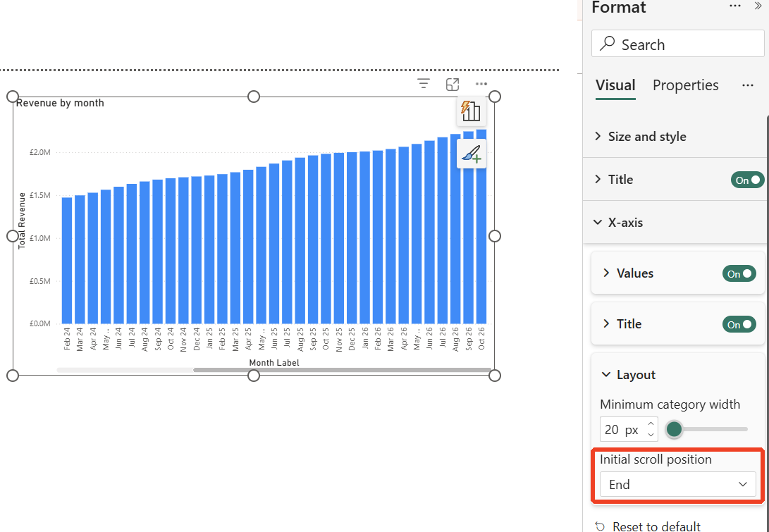
Task: Open the Initial scroll position dropdown
Action: click(x=678, y=485)
